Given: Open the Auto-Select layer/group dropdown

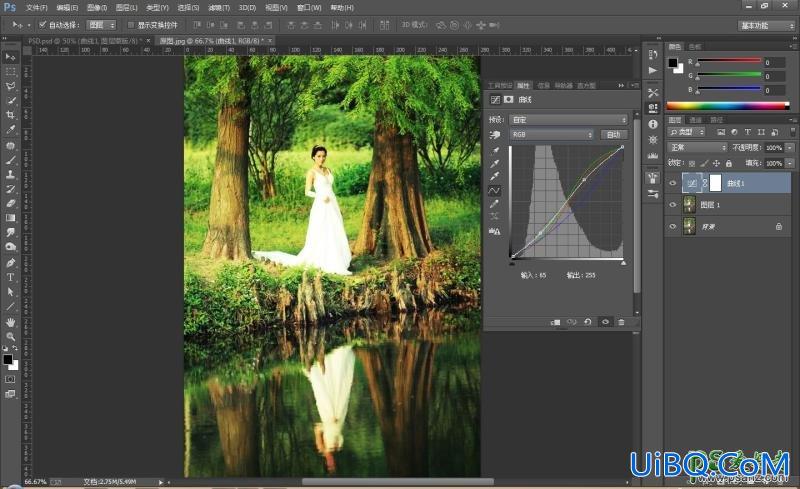Looking at the screenshot, I should pyautogui.click(x=102, y=25).
